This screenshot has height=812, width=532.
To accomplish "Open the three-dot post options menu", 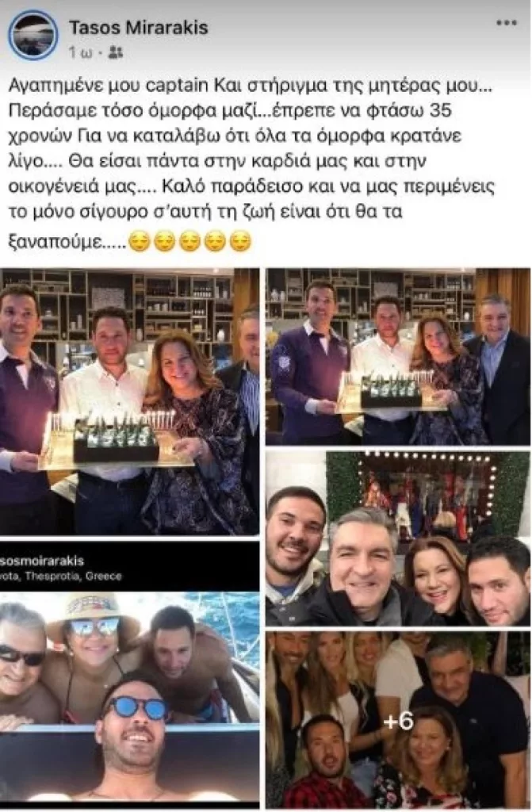I will pyautogui.click(x=506, y=23).
